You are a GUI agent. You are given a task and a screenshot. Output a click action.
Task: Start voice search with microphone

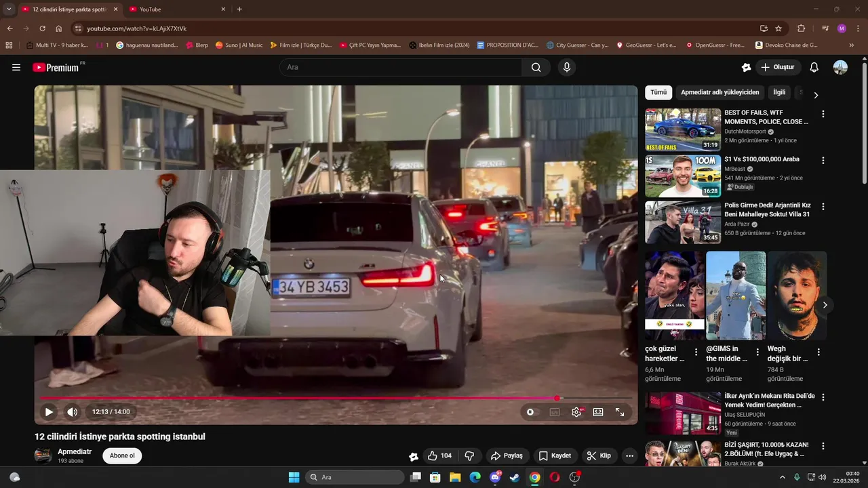click(x=567, y=67)
